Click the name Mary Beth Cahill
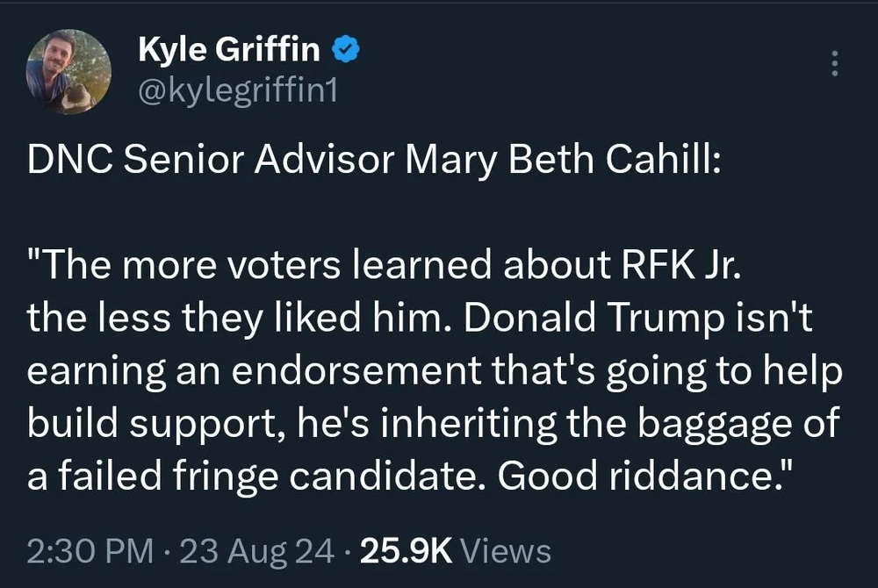This screenshot has height=588, width=878. [562, 164]
